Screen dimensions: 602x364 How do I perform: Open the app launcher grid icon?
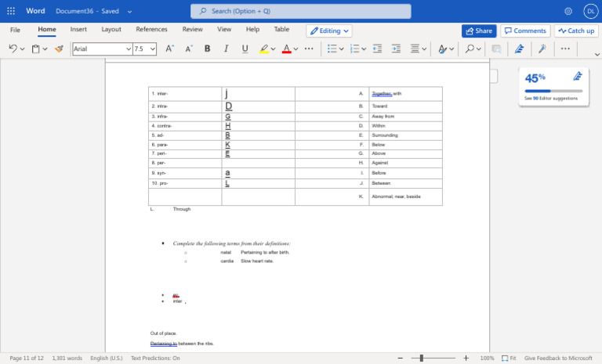pos(11,11)
